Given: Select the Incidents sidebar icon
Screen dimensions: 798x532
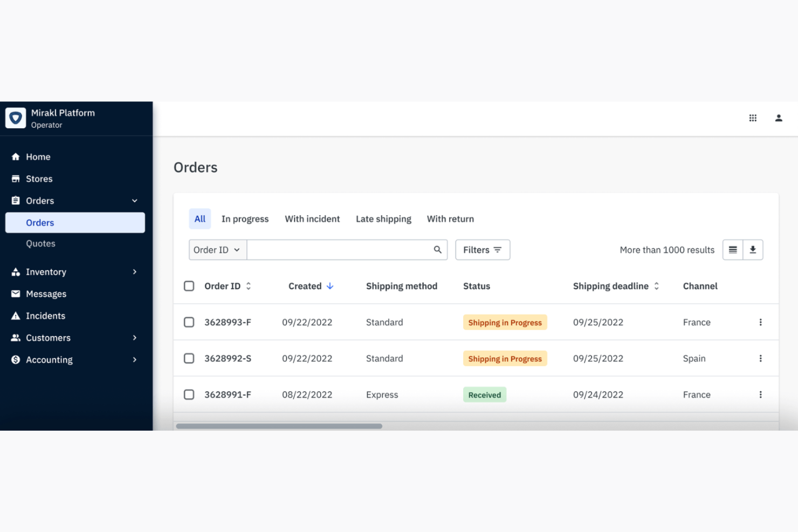Looking at the screenshot, I should tap(16, 315).
